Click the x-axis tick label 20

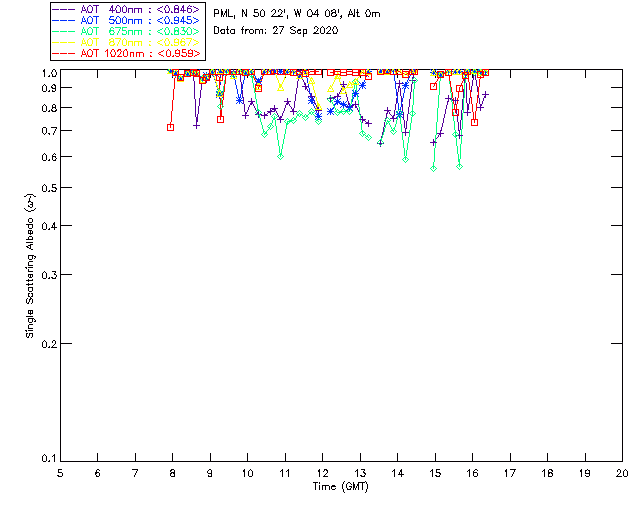[622, 473]
